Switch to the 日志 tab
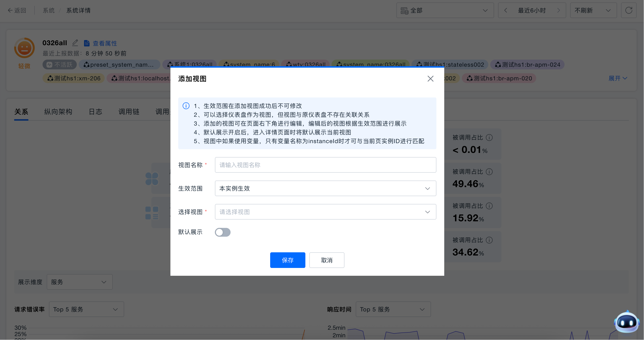 pyautogui.click(x=96, y=112)
